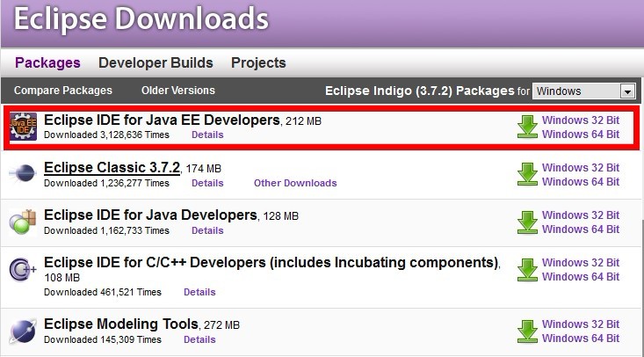The image size is (644, 357).
Task: Download Java EE Developers Windows 64 Bit
Action: pyautogui.click(x=581, y=134)
